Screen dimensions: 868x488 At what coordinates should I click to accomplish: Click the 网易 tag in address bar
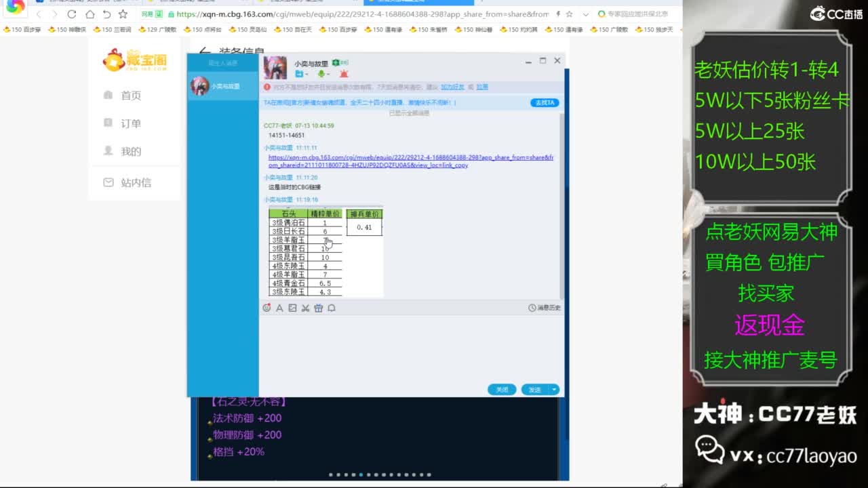(x=147, y=14)
